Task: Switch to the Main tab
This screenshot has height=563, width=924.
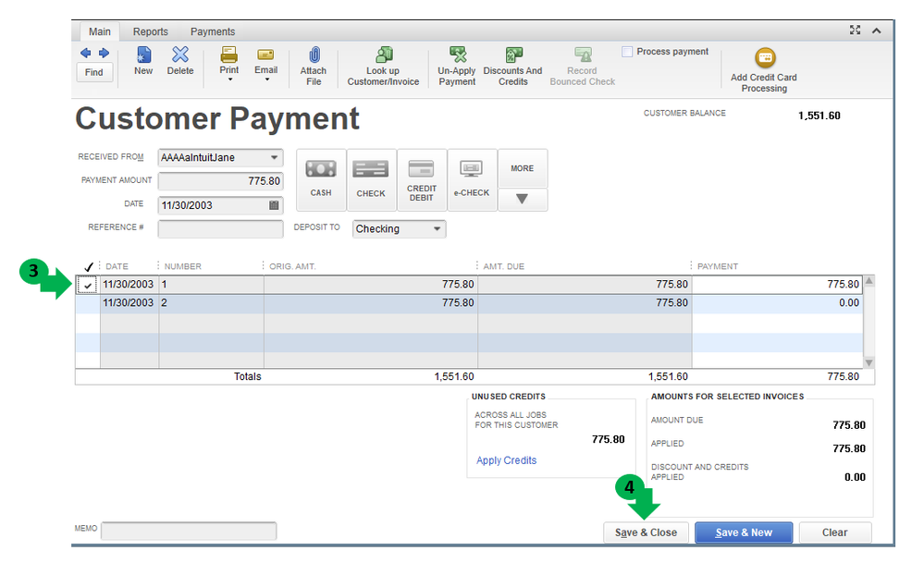Action: pyautogui.click(x=100, y=31)
